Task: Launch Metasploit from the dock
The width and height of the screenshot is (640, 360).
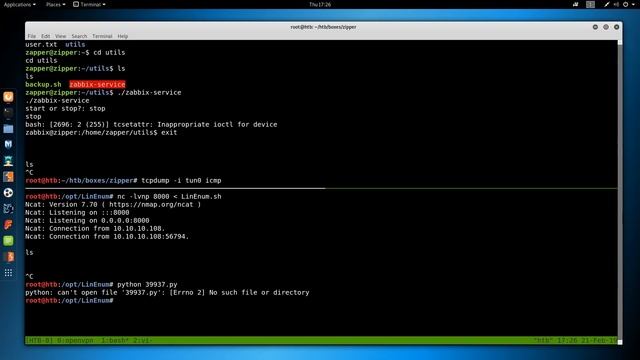Action: [8, 144]
